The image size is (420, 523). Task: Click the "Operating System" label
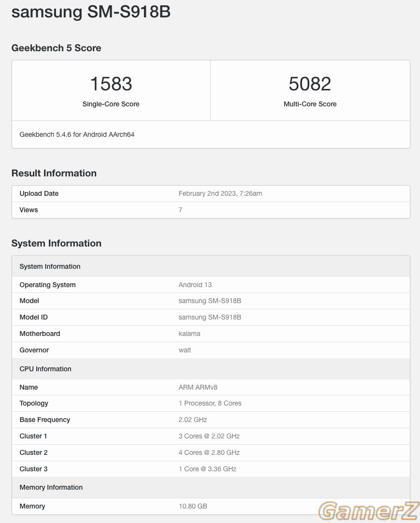[48, 285]
